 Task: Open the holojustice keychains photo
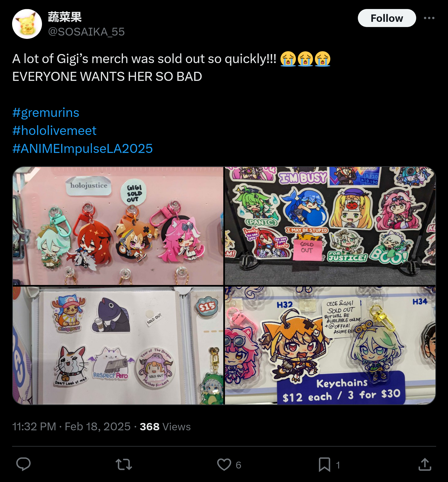(x=118, y=226)
